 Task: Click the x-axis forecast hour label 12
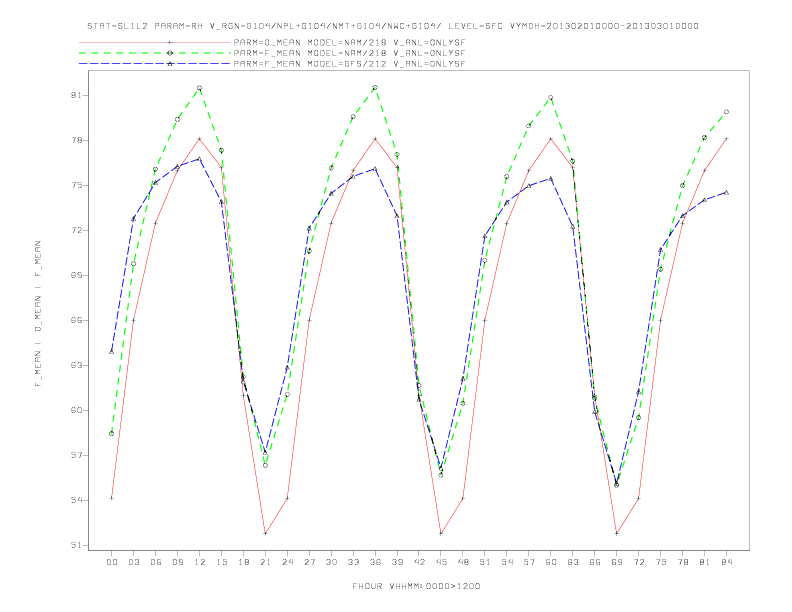click(200, 562)
